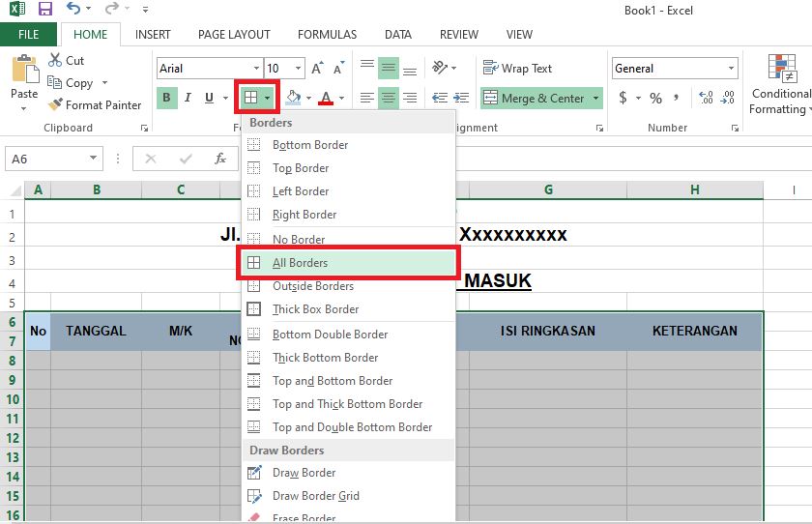Click the Insert Function fx icon
The width and height of the screenshot is (812, 524).
220,159
